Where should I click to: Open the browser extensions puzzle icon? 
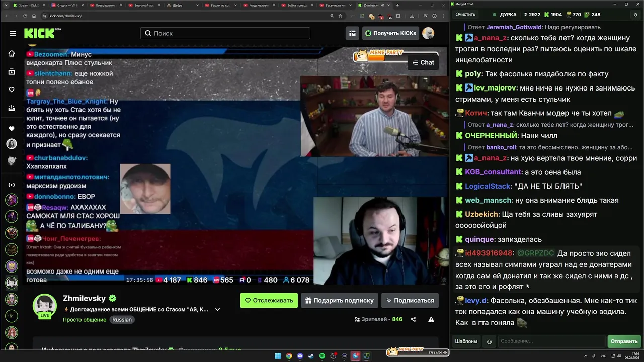tap(398, 16)
